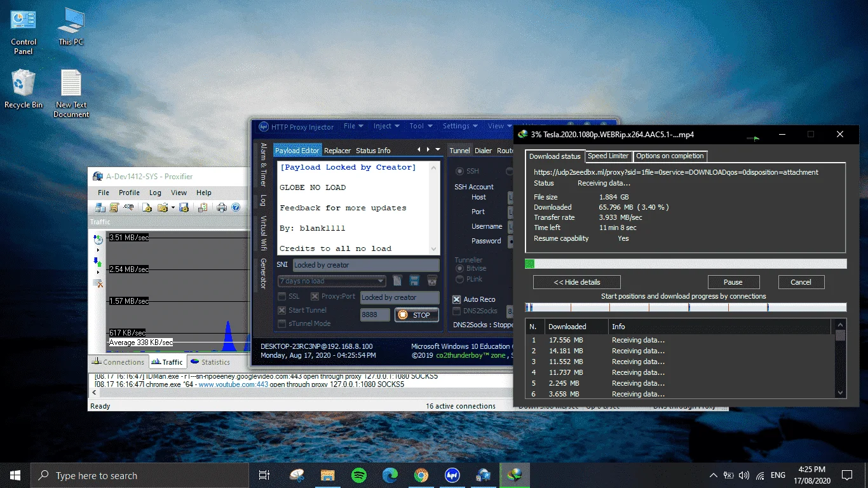The height and width of the screenshot is (488, 868).
Task: Click the new payload file icon in HTTP Proxy Injector
Action: (397, 280)
